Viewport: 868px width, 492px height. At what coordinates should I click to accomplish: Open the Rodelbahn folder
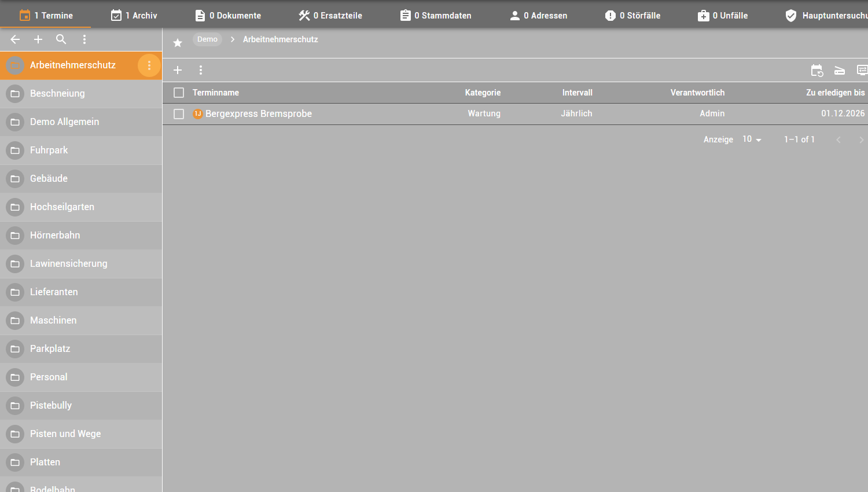tap(81, 485)
